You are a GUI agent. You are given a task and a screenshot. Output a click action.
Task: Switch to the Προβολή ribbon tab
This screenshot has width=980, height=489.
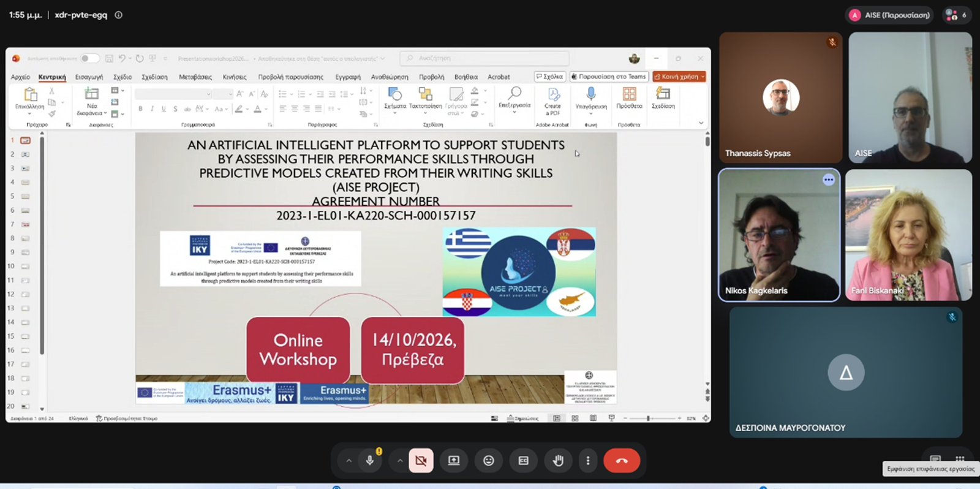pos(431,77)
